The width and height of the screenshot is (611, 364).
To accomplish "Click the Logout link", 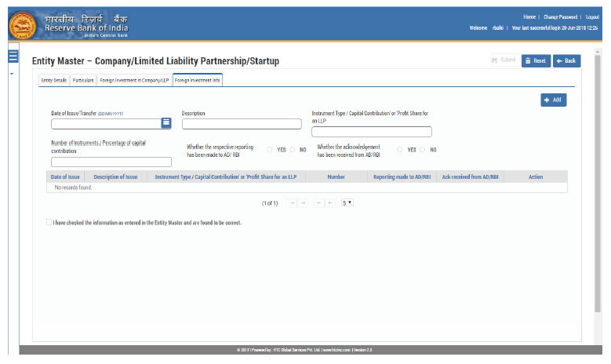I will click(592, 16).
